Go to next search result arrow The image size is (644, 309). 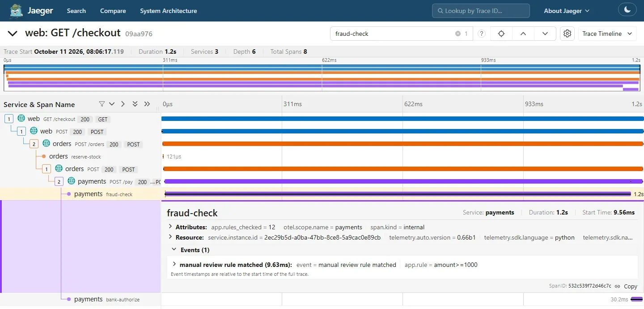click(545, 34)
